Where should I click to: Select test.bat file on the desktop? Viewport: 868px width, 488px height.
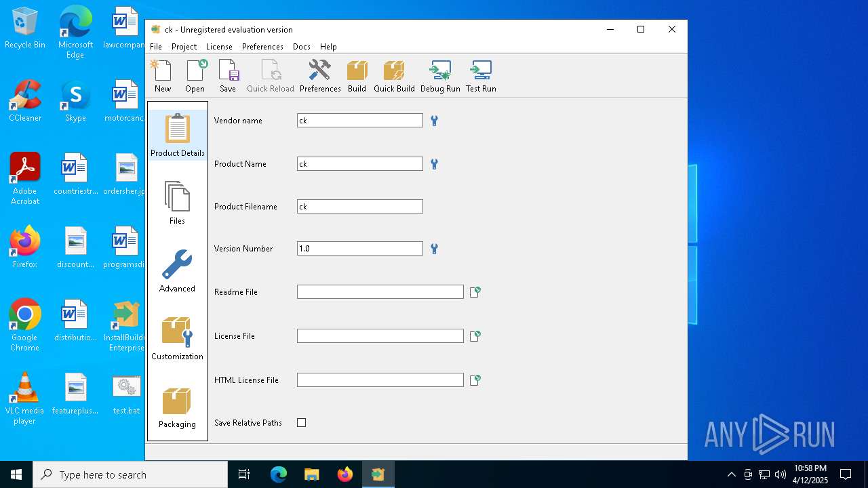click(x=126, y=394)
